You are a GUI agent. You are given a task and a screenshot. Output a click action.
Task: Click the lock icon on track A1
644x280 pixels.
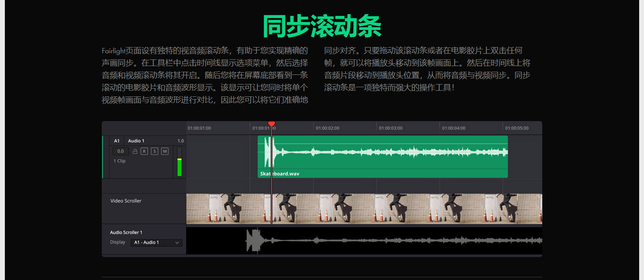coord(135,151)
